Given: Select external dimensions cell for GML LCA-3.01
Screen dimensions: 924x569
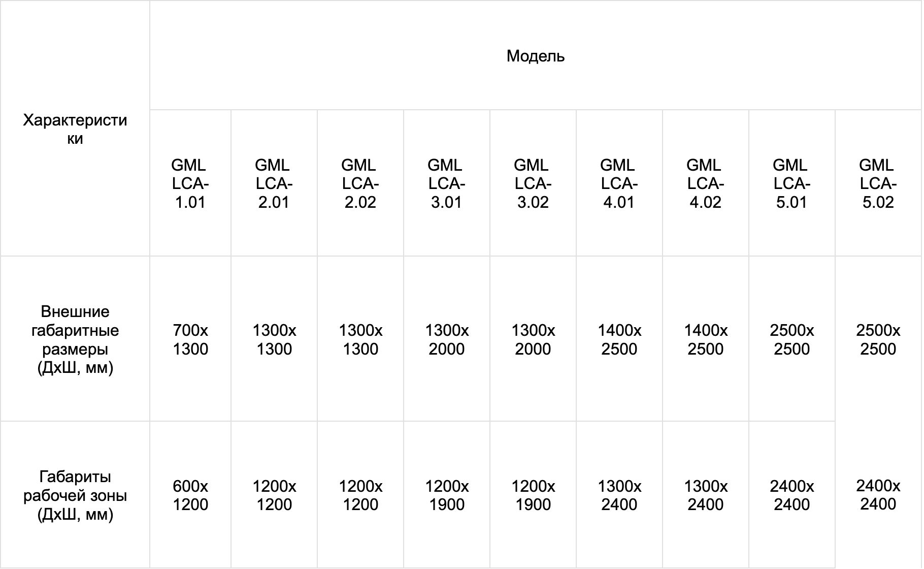Looking at the screenshot, I should click(x=447, y=339).
